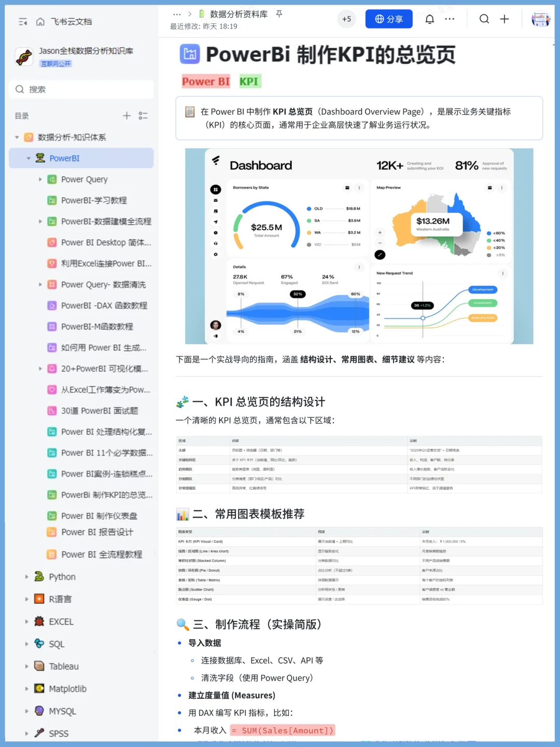This screenshot has width=560, height=747.
Task: Select the PowerBI item in the directory
Action: coord(81,158)
